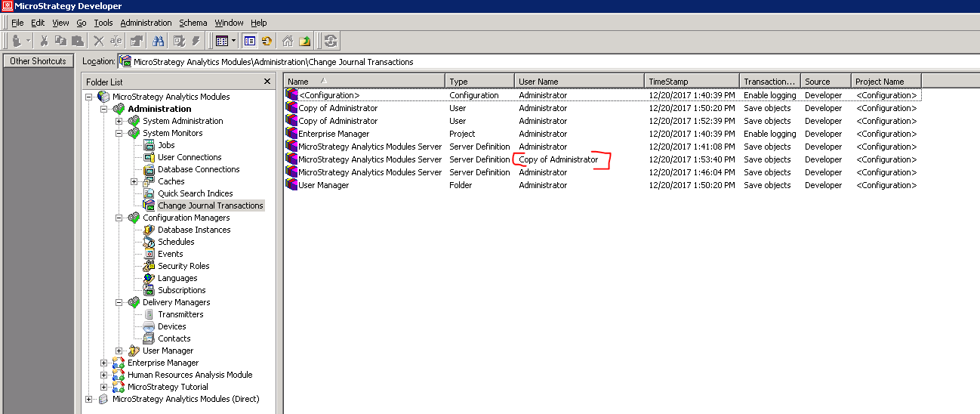The height and width of the screenshot is (414, 980).
Task: Toggle the Folder List pane button
Action: pos(250,41)
